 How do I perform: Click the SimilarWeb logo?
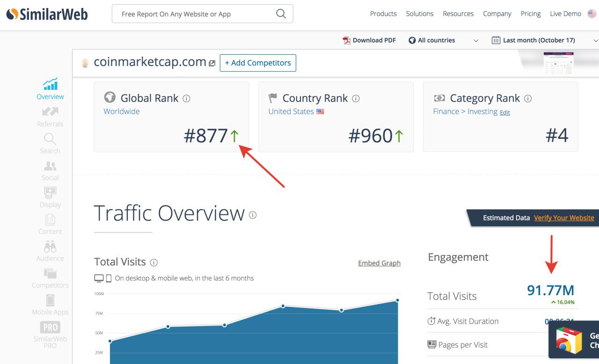click(47, 14)
